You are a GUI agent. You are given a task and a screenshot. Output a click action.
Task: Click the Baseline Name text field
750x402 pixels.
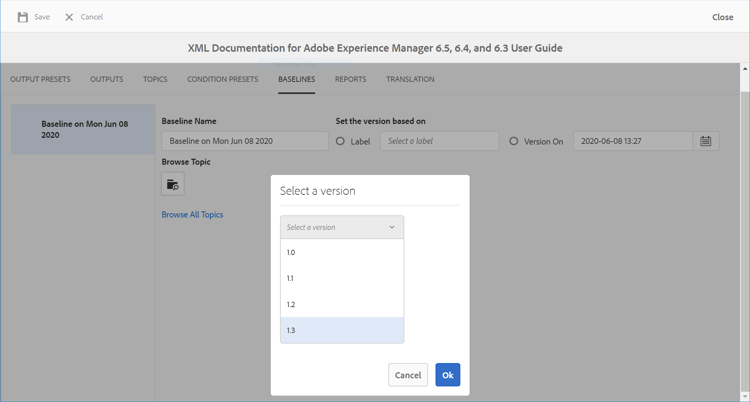245,141
